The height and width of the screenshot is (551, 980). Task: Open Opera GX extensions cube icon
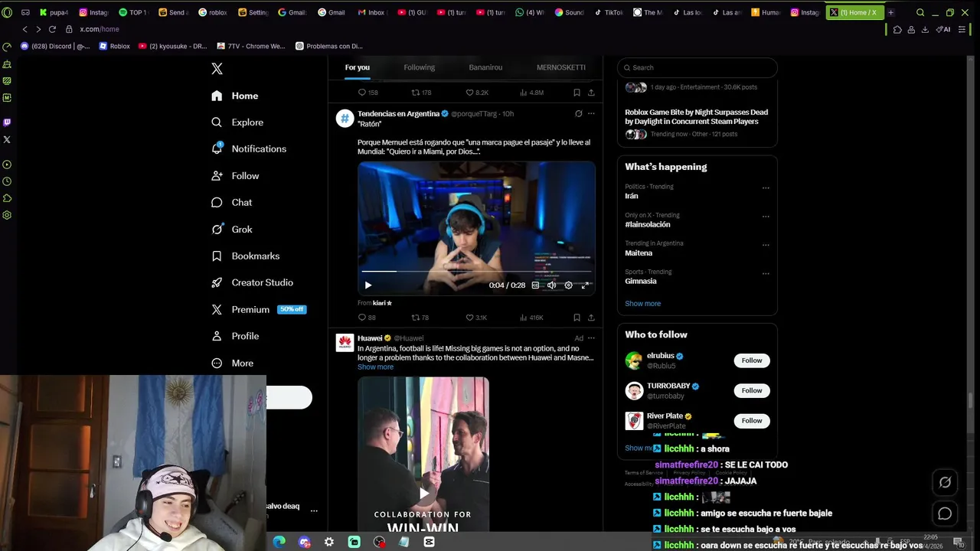pyautogui.click(x=897, y=29)
